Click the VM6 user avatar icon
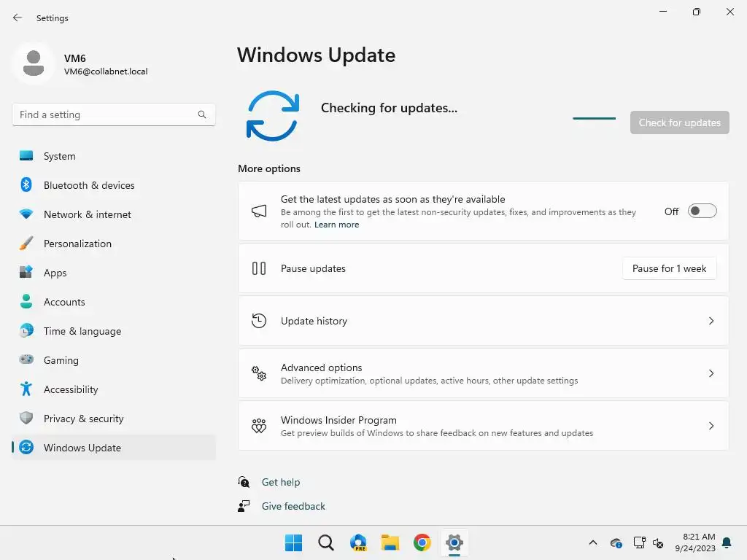This screenshot has height=560, width=747. coord(34,63)
